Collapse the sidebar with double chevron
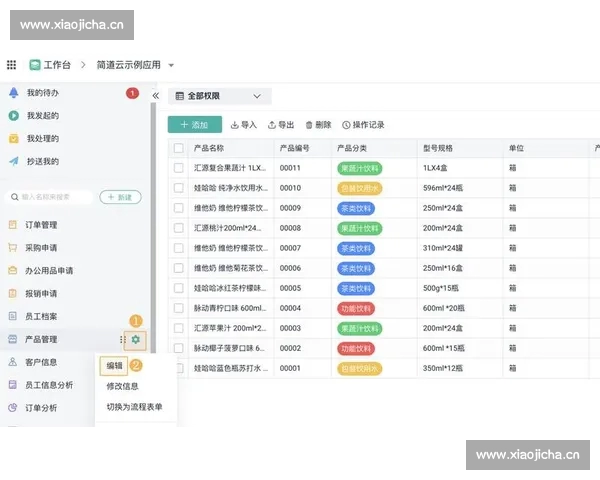Screen dimensions: 600x480 155,96
